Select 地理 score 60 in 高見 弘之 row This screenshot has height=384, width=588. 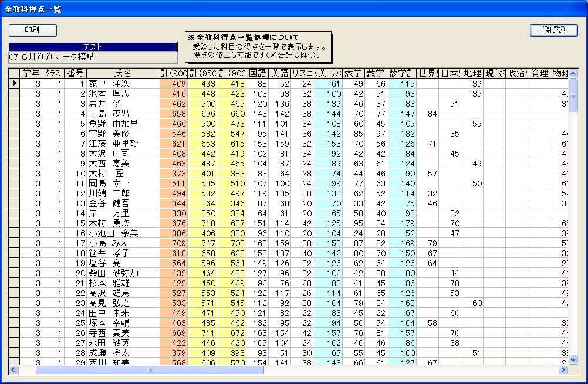click(x=472, y=303)
